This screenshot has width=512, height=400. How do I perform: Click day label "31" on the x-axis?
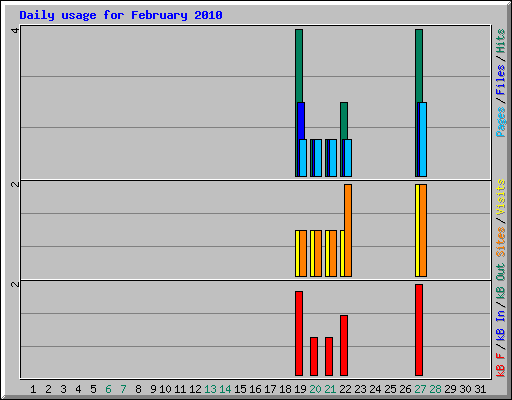480,389
